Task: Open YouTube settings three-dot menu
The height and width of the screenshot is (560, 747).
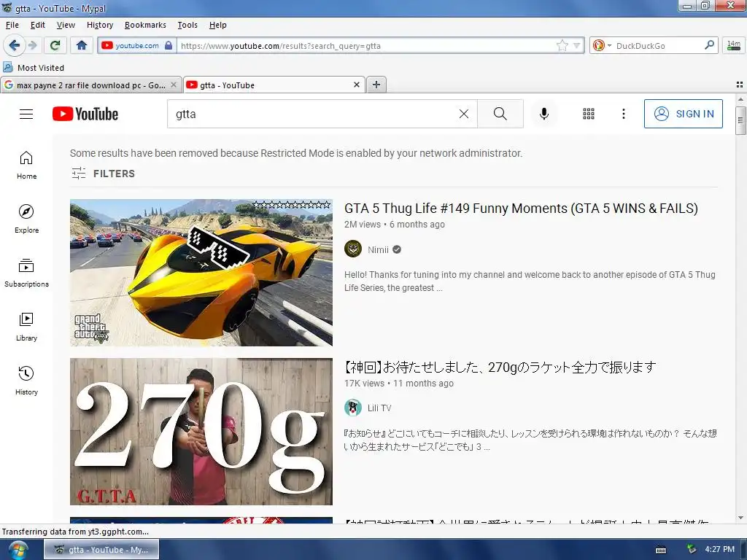Action: [x=623, y=114]
